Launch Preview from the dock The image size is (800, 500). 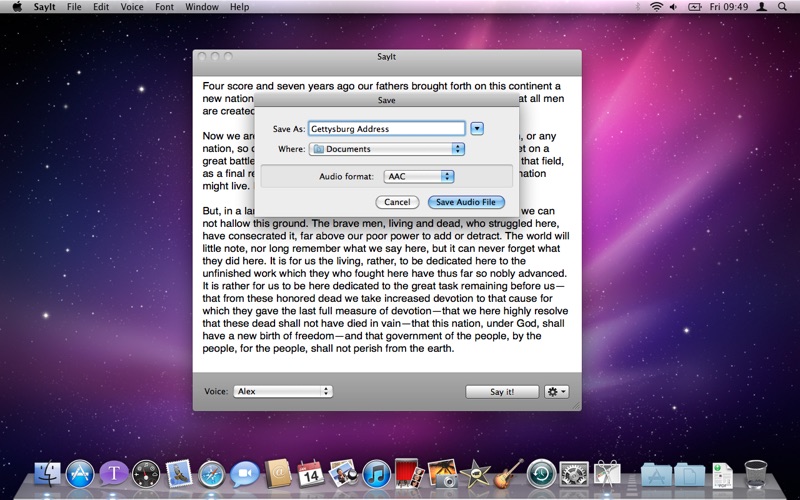pyautogui.click(x=343, y=474)
